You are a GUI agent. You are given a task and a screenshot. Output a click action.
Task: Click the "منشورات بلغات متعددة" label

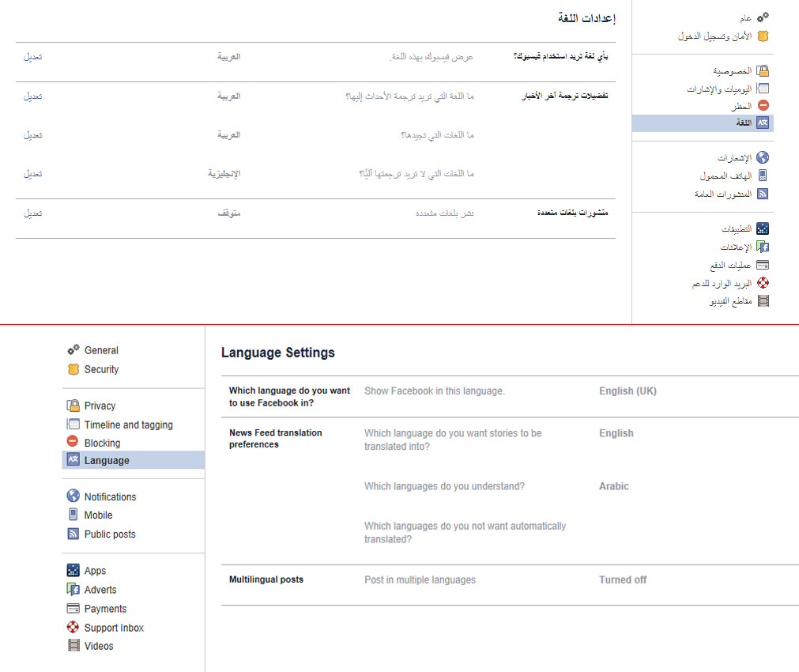[573, 213]
